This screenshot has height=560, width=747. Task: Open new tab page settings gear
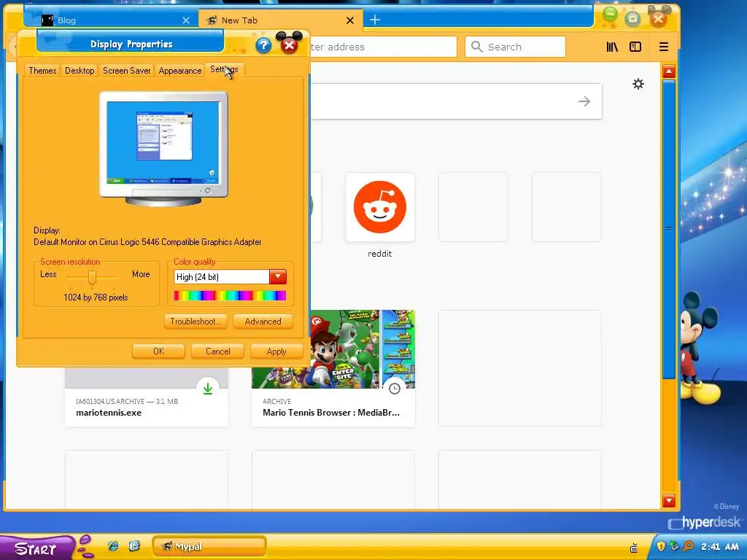(638, 85)
